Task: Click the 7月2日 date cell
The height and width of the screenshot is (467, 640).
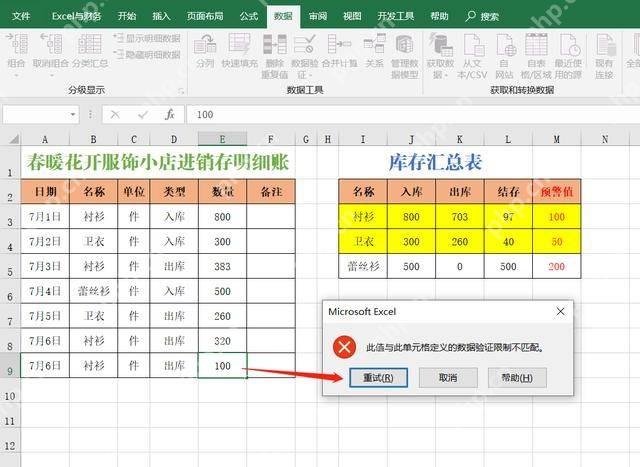Action: (x=45, y=241)
